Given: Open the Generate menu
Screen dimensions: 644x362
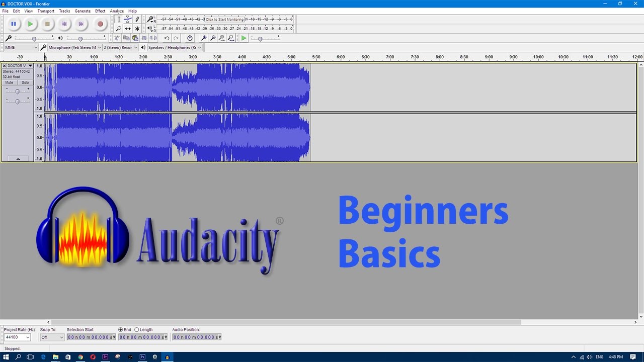Looking at the screenshot, I should pyautogui.click(x=83, y=11).
